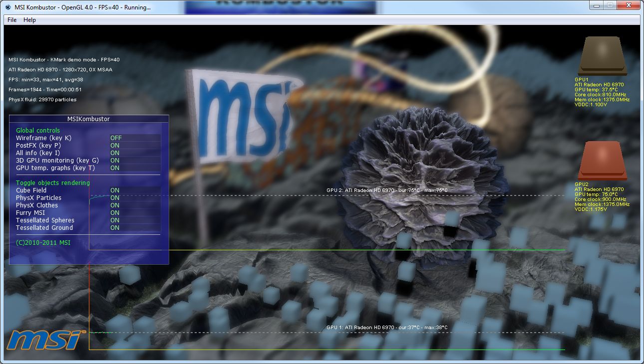Viewport: 644px width, 364px height.
Task: Click 'VDDC:1.175V' under GPU2
Action: pyautogui.click(x=591, y=209)
